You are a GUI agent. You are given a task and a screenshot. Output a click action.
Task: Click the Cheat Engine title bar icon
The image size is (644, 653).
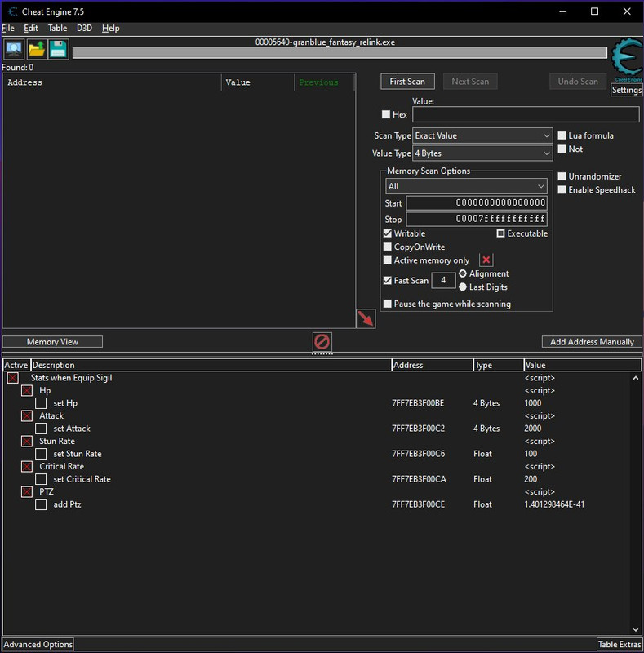(12, 11)
